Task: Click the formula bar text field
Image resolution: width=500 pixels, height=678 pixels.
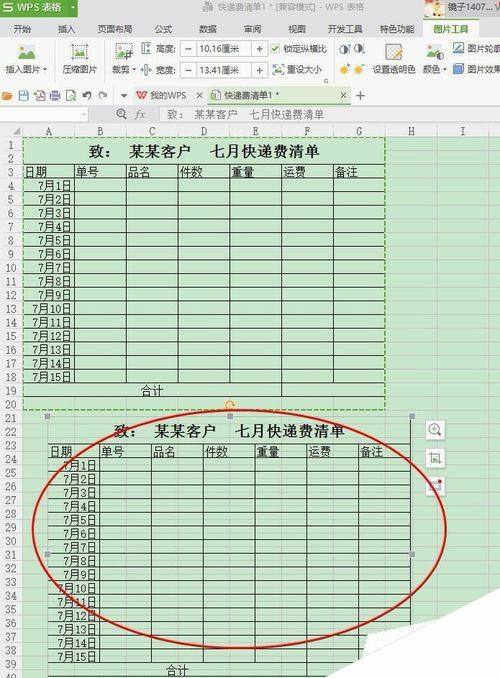Action: (329, 115)
